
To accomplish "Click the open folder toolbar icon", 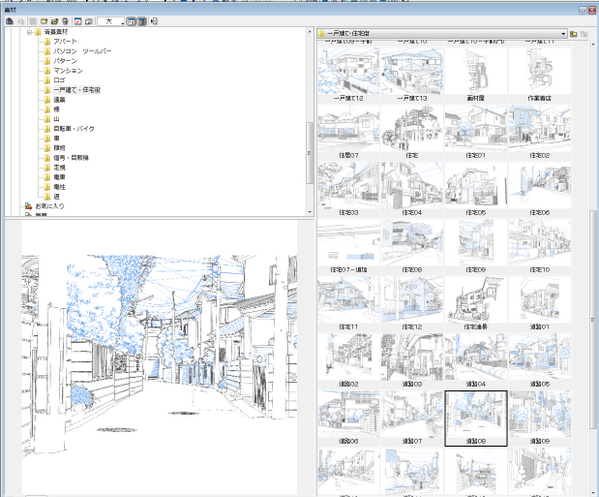I will [x=54, y=21].
